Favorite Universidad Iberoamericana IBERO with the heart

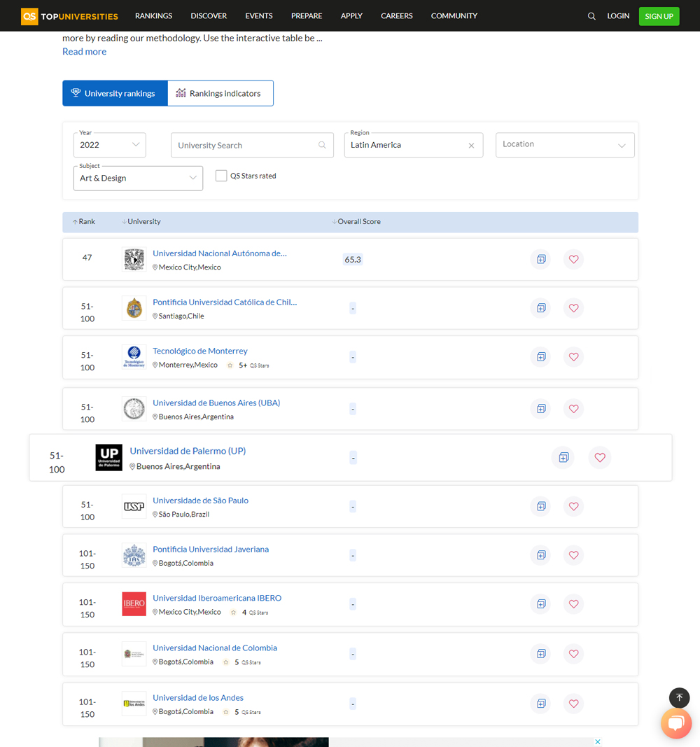tap(573, 604)
